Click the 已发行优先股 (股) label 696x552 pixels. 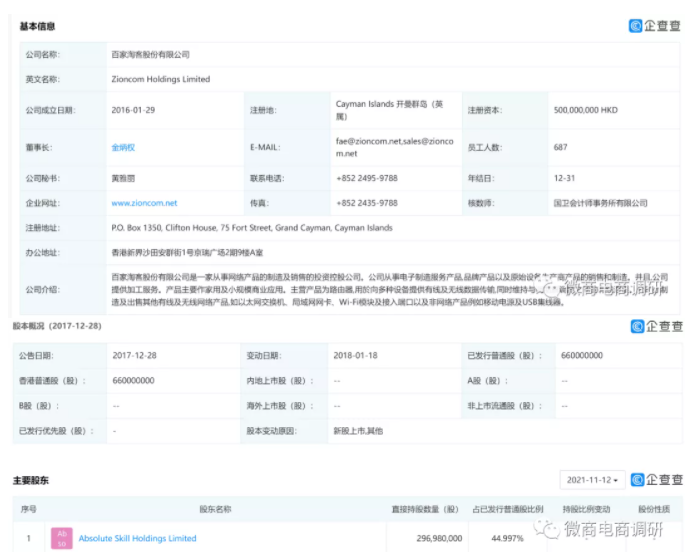[56, 431]
